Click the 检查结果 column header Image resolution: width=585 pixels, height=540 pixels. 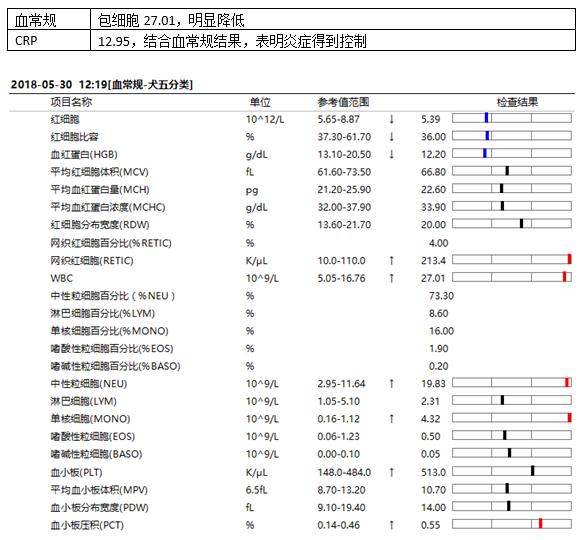point(517,102)
